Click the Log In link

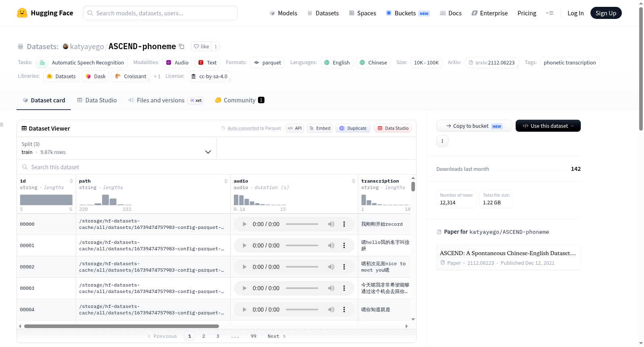(576, 13)
